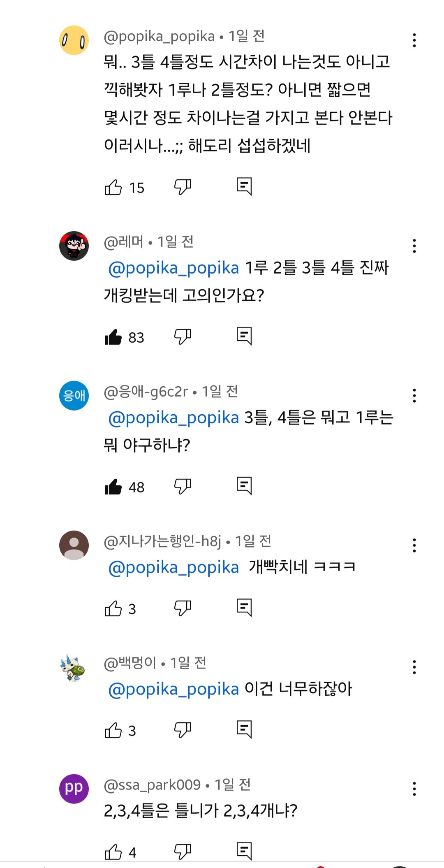The width and height of the screenshot is (444, 868).
Task: Open three-dot menu on @응애-g6c2r's comment
Action: 414,396
